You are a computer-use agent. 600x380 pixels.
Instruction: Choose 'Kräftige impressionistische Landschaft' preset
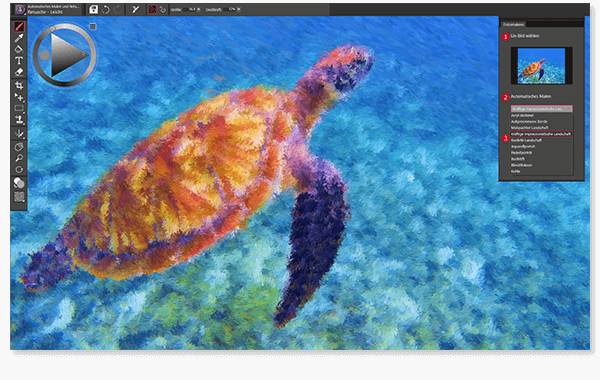[x=541, y=134]
